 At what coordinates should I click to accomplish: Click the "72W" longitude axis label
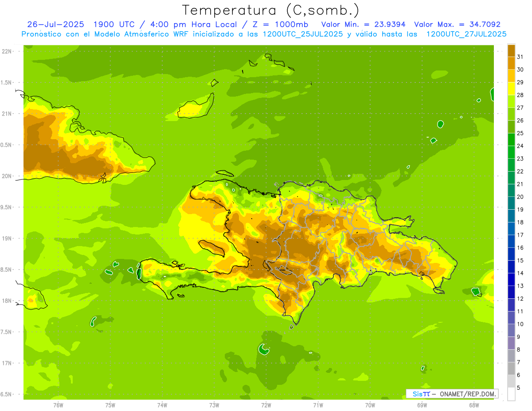pyautogui.click(x=266, y=405)
